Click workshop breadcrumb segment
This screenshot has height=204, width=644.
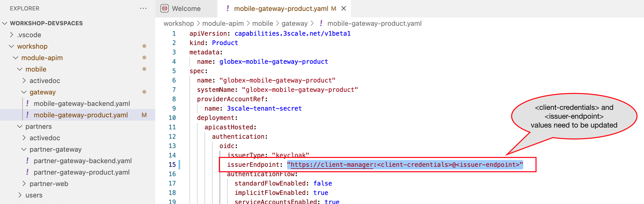[179, 23]
